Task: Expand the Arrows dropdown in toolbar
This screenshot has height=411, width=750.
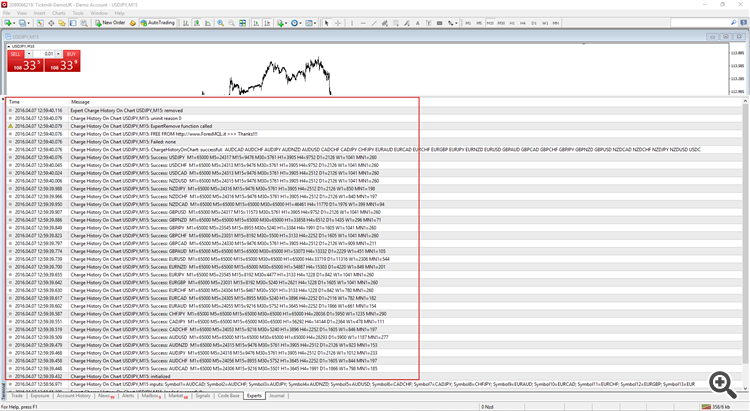Action: pyautogui.click(x=456, y=23)
